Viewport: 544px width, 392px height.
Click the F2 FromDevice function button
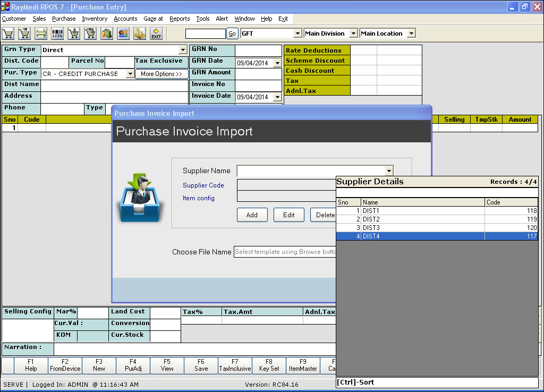pos(65,365)
